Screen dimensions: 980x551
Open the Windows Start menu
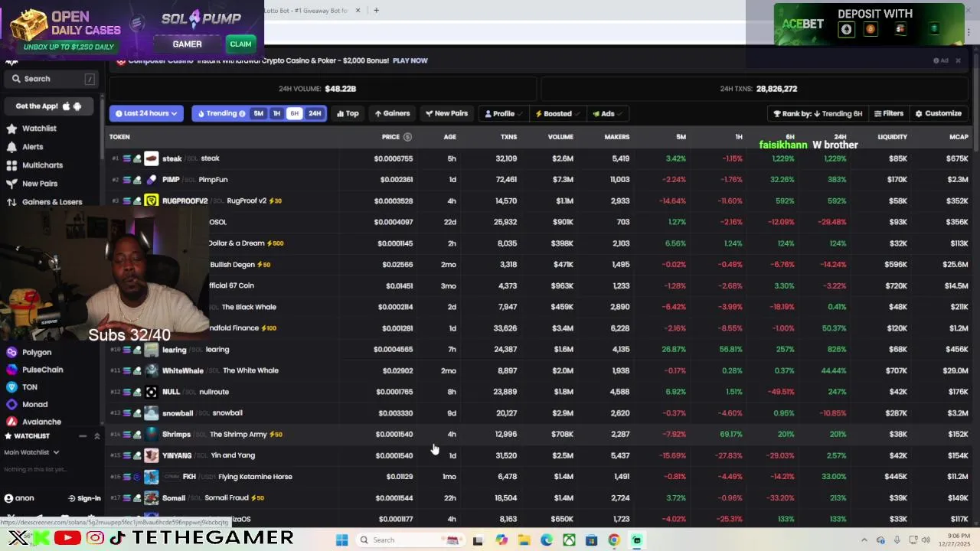point(342,540)
